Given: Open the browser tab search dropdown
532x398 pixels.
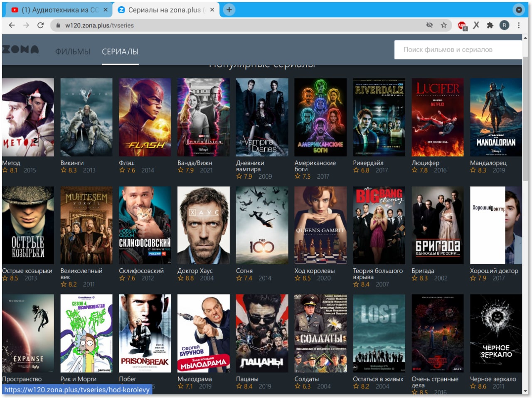Looking at the screenshot, I should [519, 10].
